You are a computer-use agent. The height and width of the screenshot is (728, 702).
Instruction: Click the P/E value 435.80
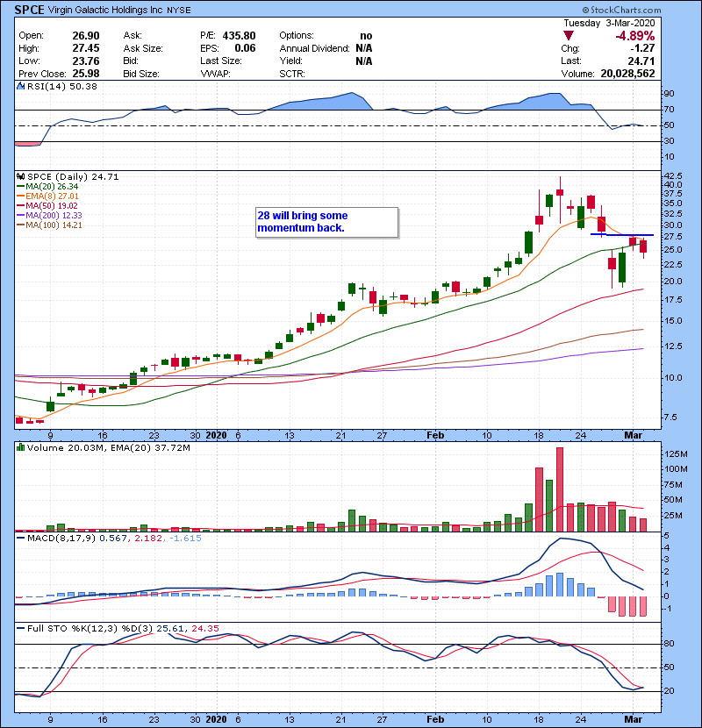tap(239, 36)
